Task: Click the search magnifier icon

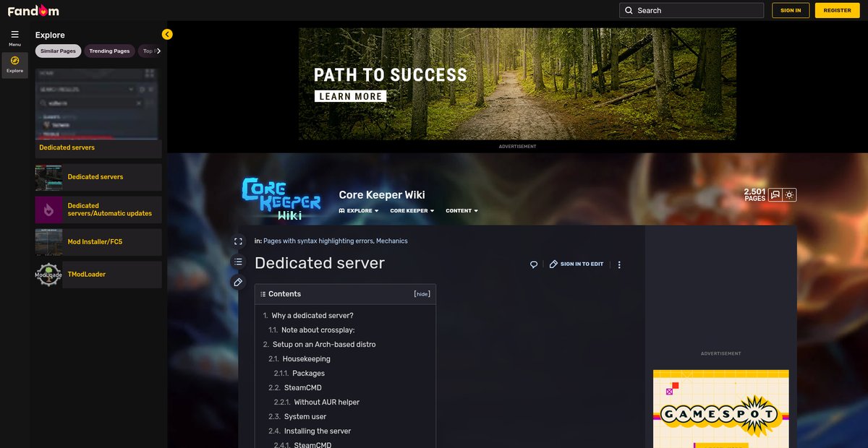Action: coord(629,10)
